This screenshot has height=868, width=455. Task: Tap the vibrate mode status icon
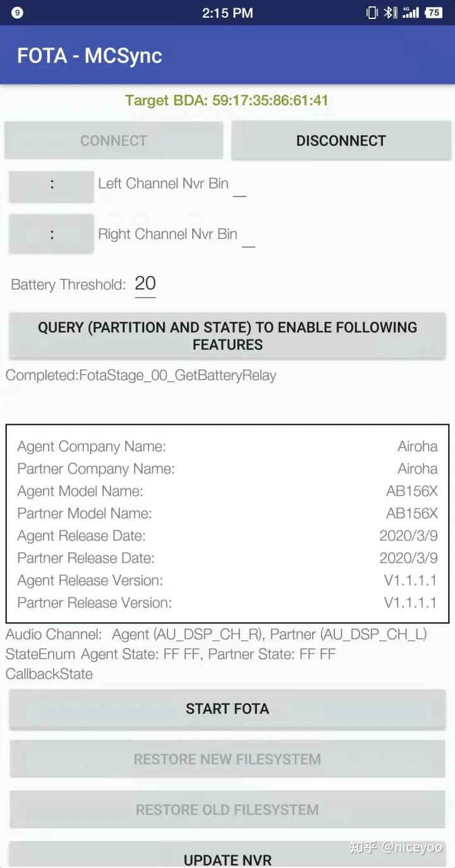[x=372, y=13]
